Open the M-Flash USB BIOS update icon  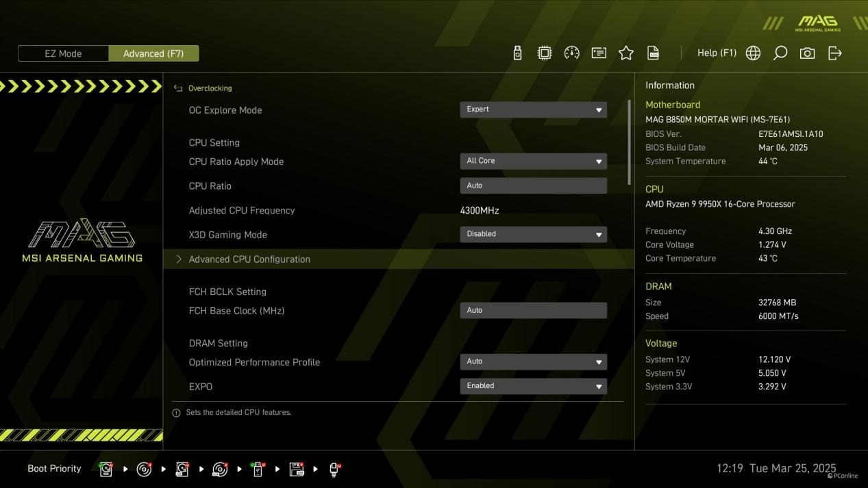click(517, 53)
